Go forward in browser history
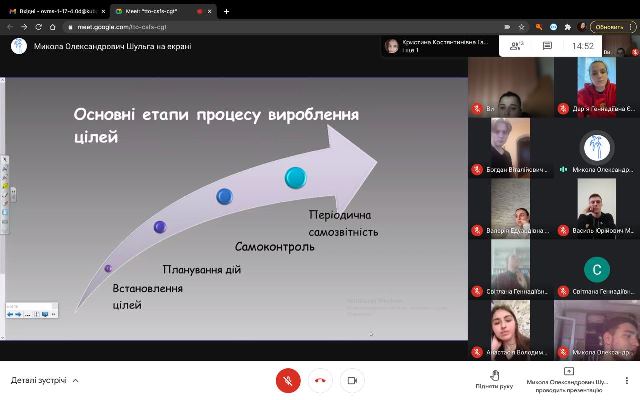The image size is (640, 400). (24, 27)
